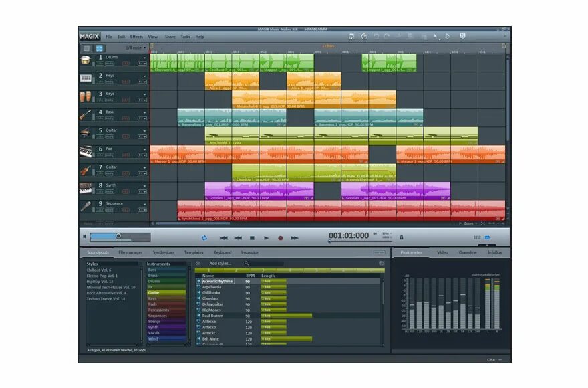Toggle loop playback button

pos(204,238)
